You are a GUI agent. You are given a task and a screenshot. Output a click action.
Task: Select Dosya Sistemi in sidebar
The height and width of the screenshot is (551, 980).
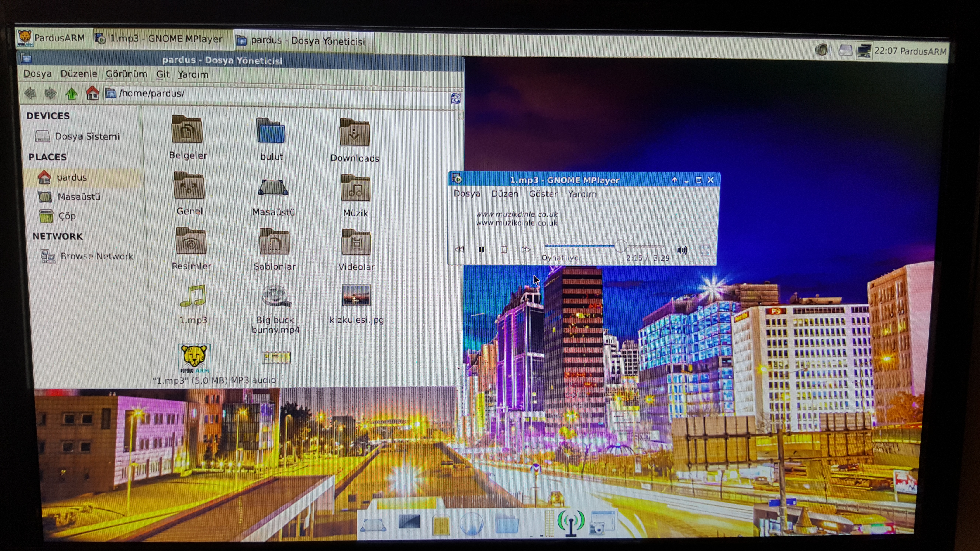coord(78,136)
